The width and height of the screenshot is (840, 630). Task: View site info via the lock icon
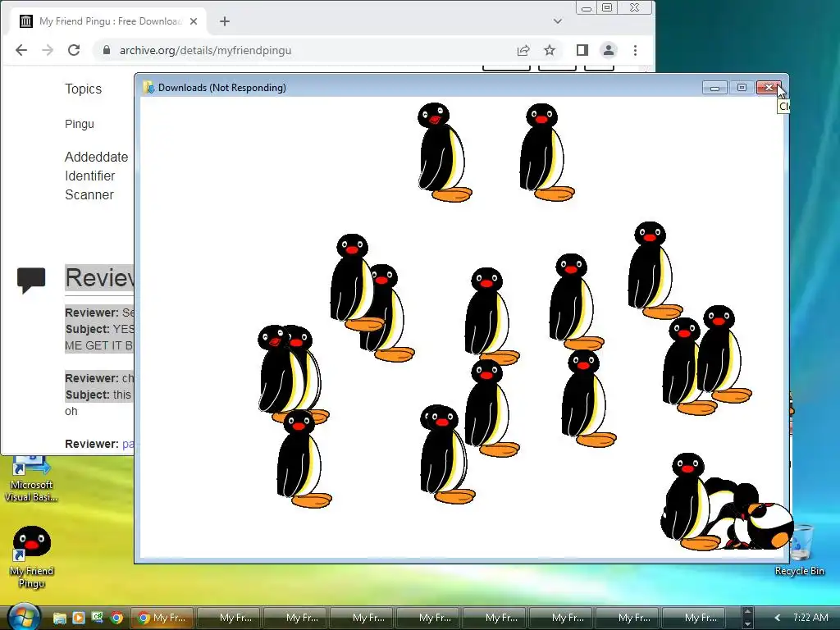107,50
